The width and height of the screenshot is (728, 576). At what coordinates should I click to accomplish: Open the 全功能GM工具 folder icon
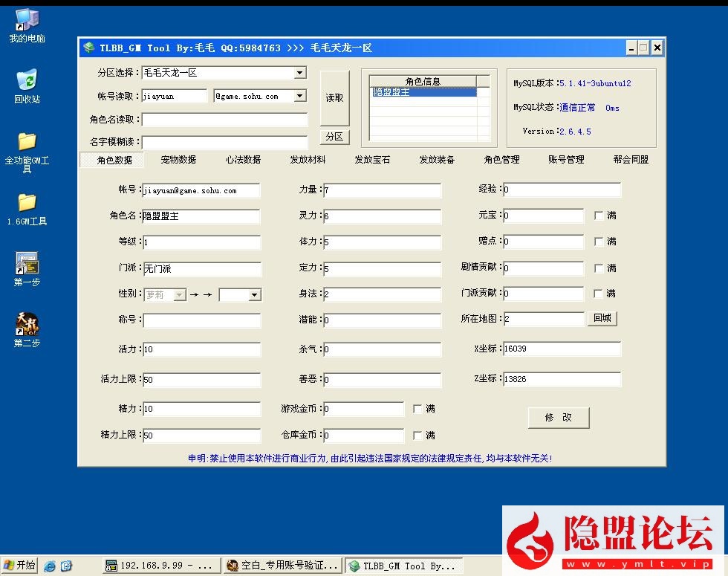(27, 152)
